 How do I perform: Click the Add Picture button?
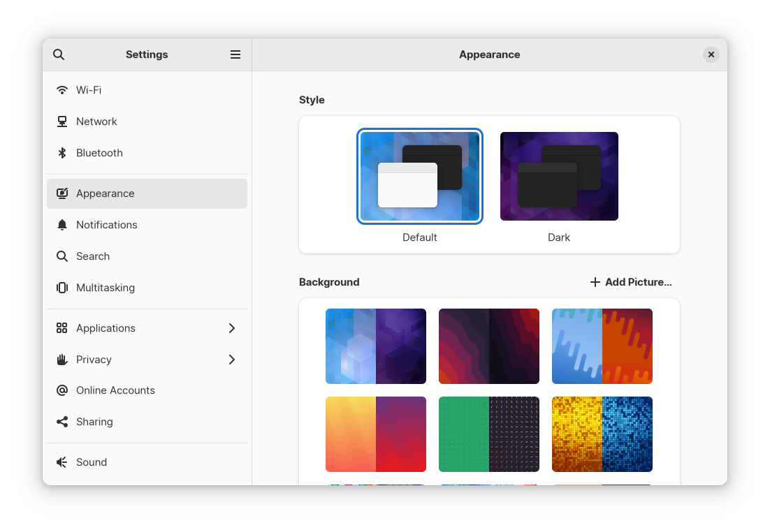[631, 282]
